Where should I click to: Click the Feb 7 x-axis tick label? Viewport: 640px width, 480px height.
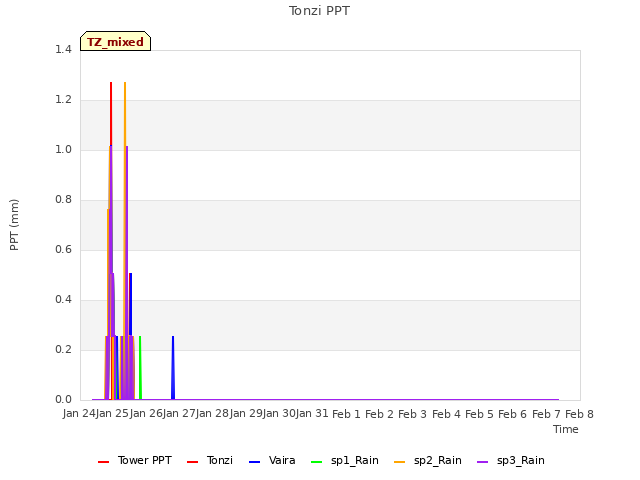[546, 414]
